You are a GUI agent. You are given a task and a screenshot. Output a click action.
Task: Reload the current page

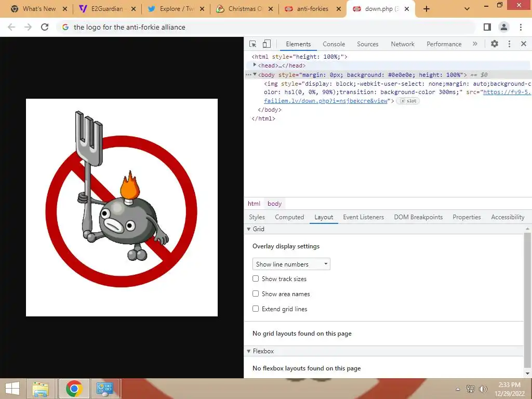(x=45, y=27)
